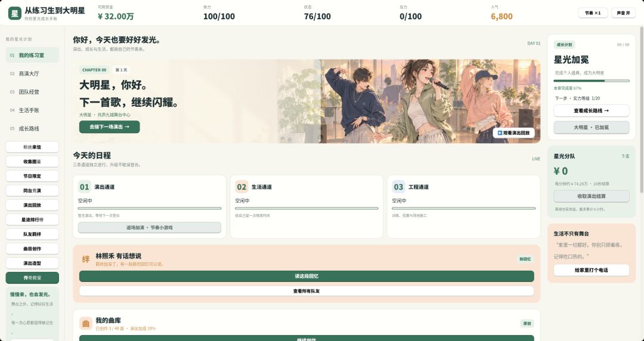This screenshot has height=341, width=644.
Task: Click the 星 app logo icon
Action: click(x=15, y=13)
